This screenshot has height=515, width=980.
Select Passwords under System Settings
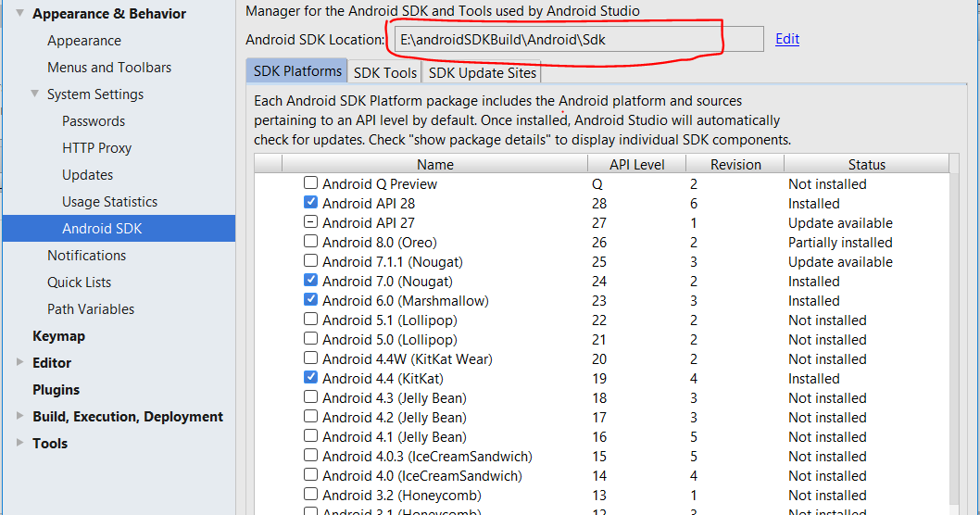94,121
